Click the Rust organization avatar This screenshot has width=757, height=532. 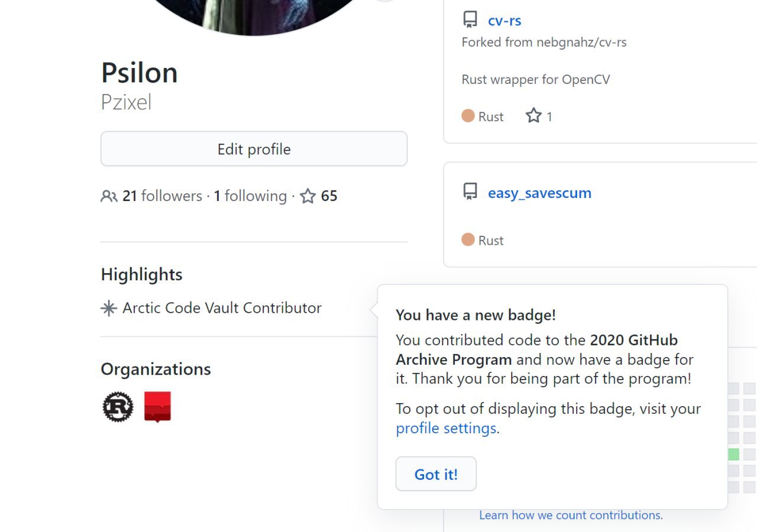click(x=118, y=407)
